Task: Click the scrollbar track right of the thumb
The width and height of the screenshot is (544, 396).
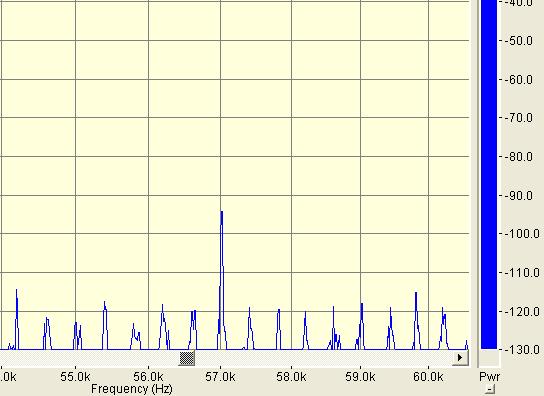Action: click(323, 358)
